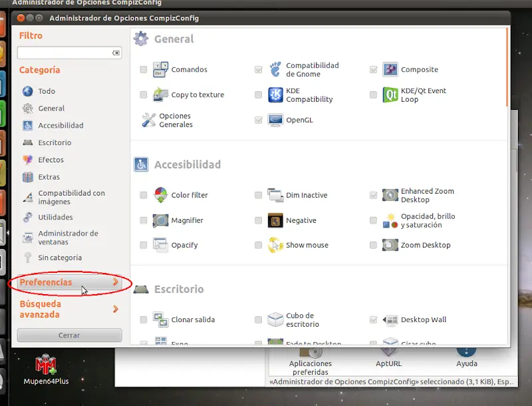Open KDE Compatibility plugin icon
The height and width of the screenshot is (406, 532).
275,95
